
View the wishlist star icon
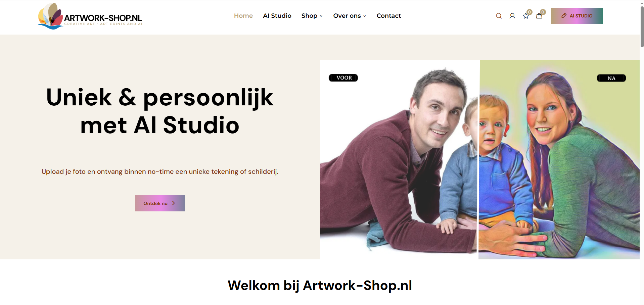click(x=525, y=16)
